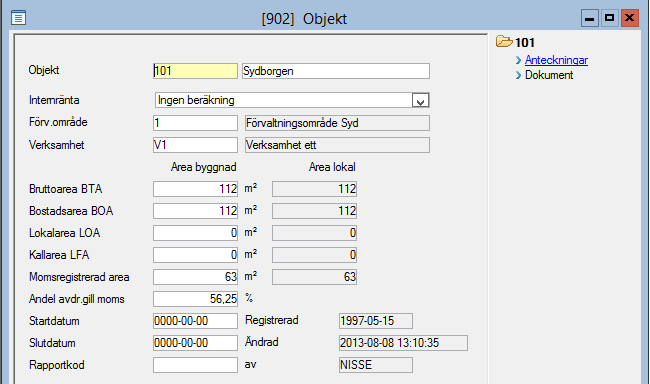Edit Bostadsarea BOA building area field
The image size is (650, 384).
[x=195, y=211]
